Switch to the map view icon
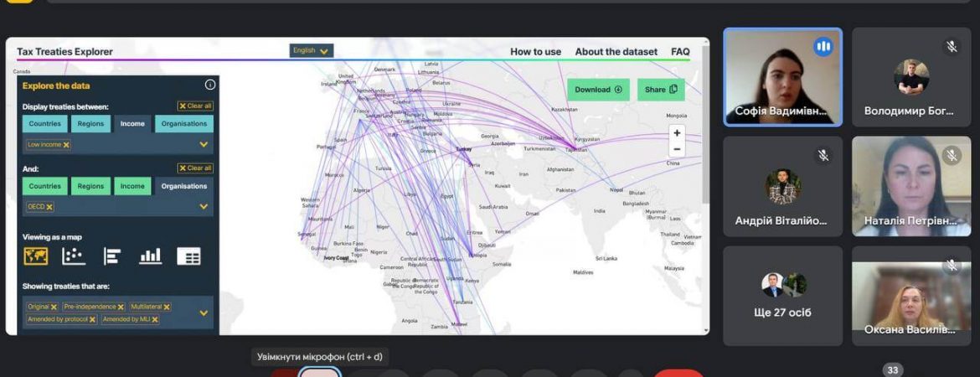Image resolution: width=980 pixels, height=377 pixels. click(36, 256)
